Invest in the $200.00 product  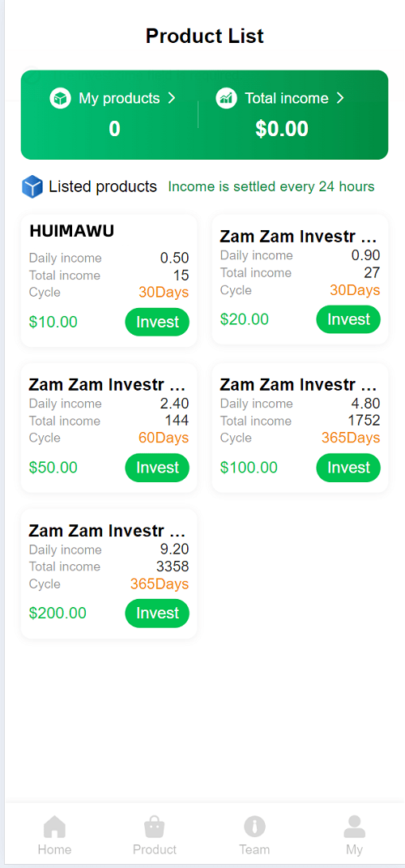pyautogui.click(x=157, y=614)
